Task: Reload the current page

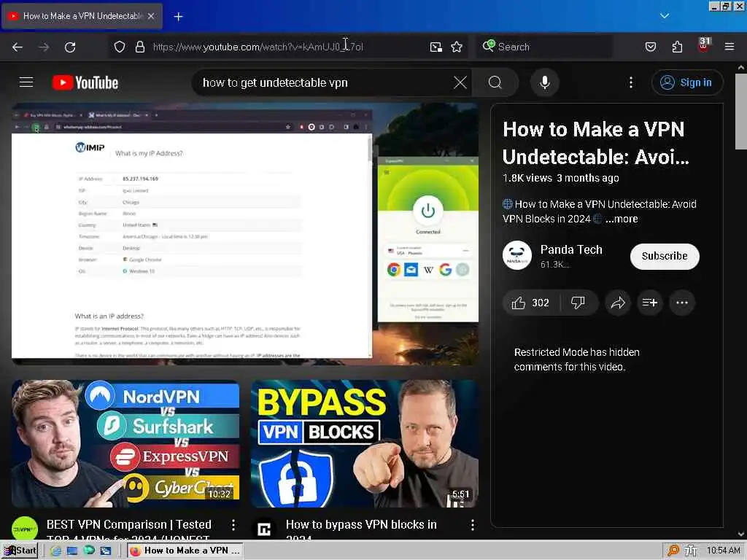Action: pos(70,47)
